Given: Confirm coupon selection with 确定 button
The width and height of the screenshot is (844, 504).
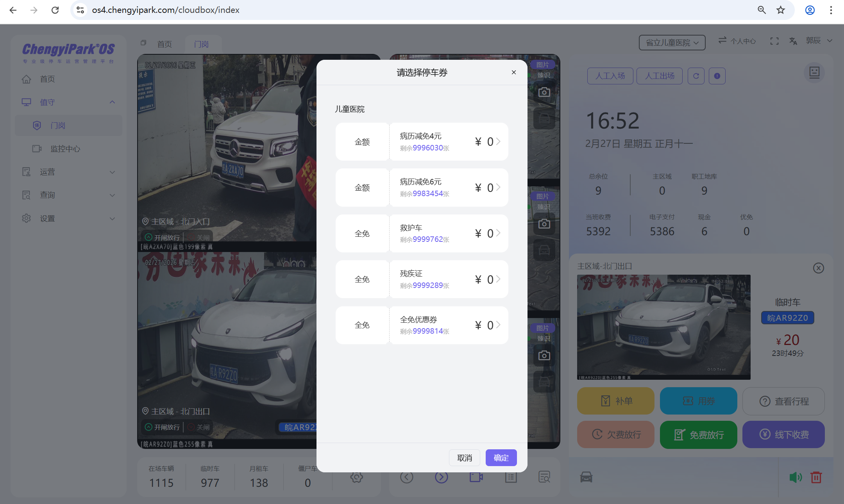Looking at the screenshot, I should 501,458.
